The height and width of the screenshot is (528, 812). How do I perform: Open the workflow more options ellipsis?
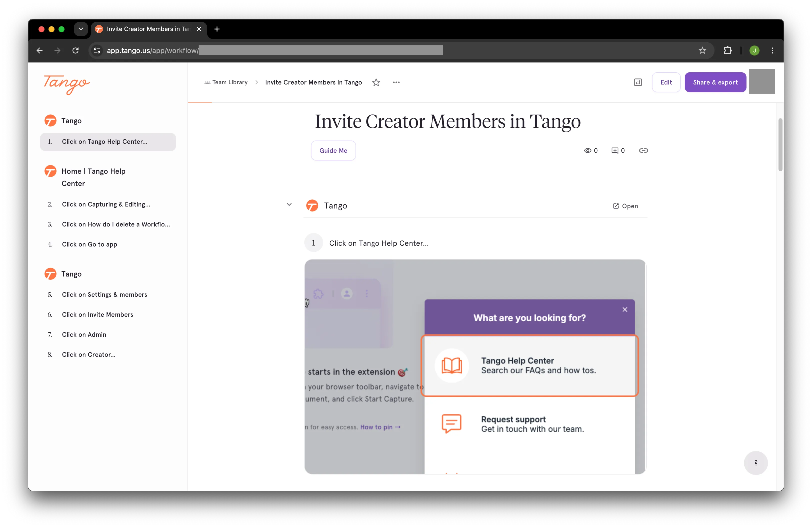[x=396, y=82]
